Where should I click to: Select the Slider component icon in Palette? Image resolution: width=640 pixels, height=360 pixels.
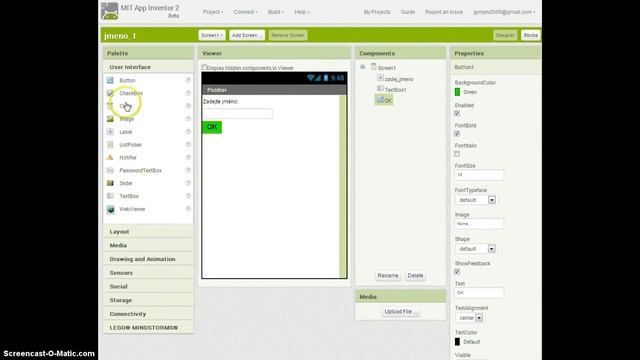(x=110, y=183)
